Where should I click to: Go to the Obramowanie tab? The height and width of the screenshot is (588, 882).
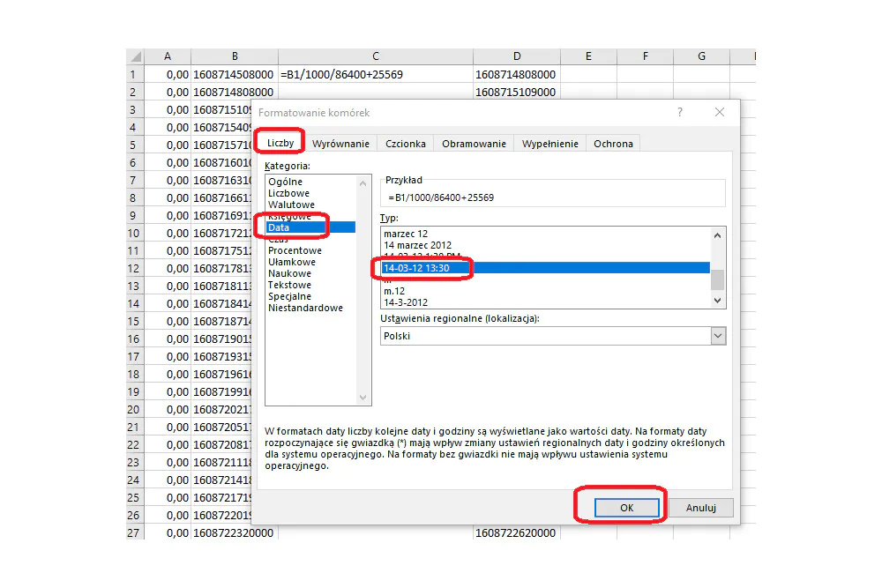[474, 144]
